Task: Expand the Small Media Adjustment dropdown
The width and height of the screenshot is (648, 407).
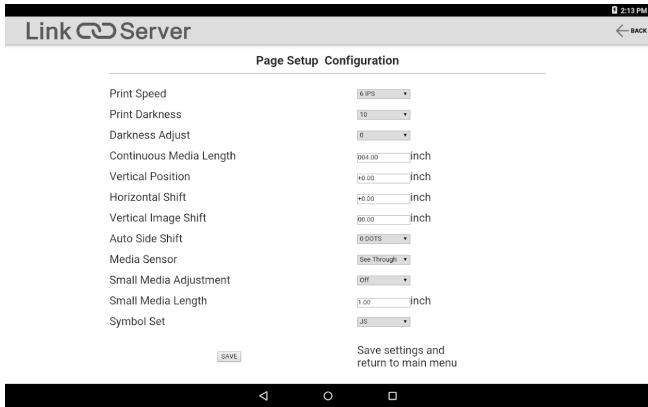Action: click(384, 280)
